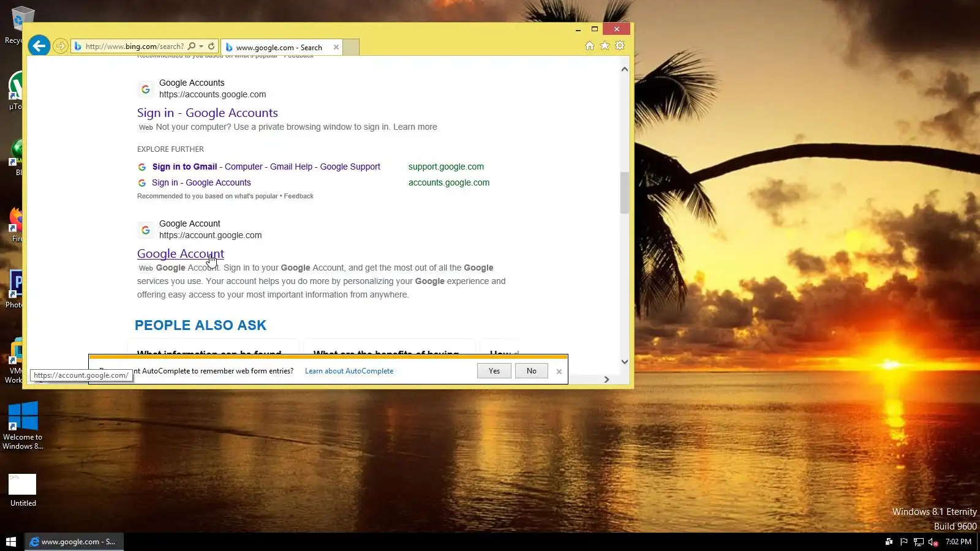Refresh the page with reload icon
The height and width of the screenshot is (551, 980).
[211, 46]
